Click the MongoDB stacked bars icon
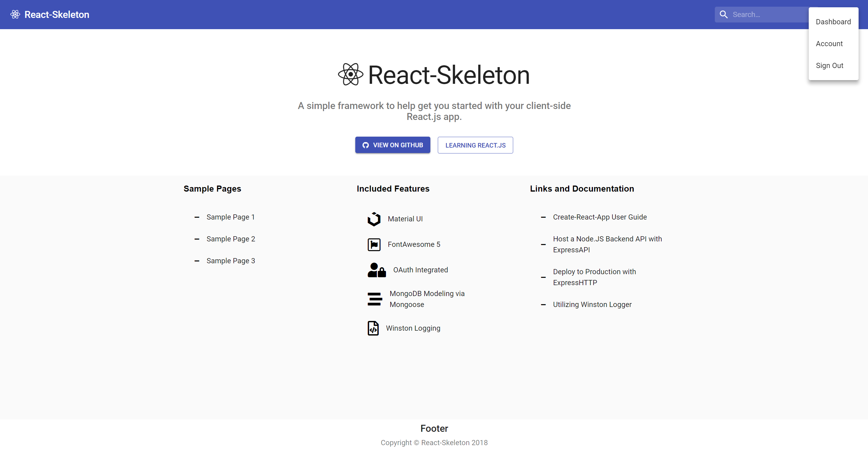Image resolution: width=868 pixels, height=450 pixels. (375, 299)
